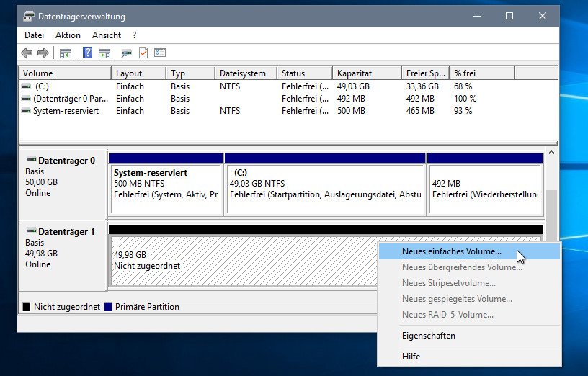Screen dimensions: 588x376
Task: Sort by the Dateisystem column header
Action: (246, 73)
